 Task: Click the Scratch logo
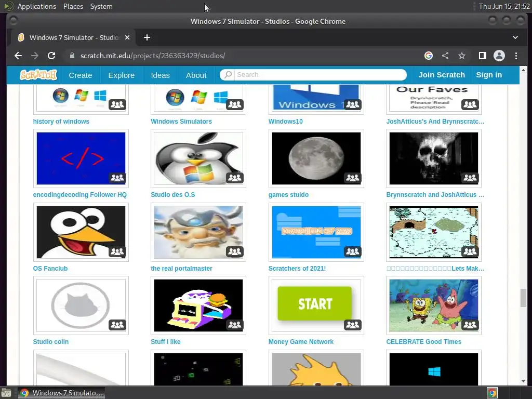click(x=38, y=75)
